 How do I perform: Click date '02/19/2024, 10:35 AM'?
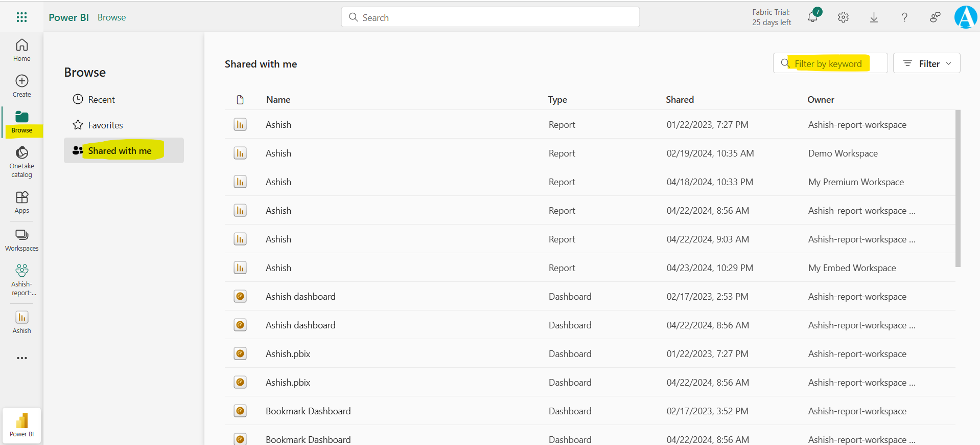tap(710, 153)
